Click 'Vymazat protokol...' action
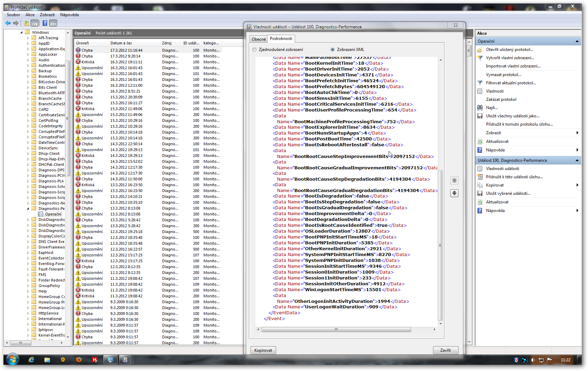 tap(503, 75)
